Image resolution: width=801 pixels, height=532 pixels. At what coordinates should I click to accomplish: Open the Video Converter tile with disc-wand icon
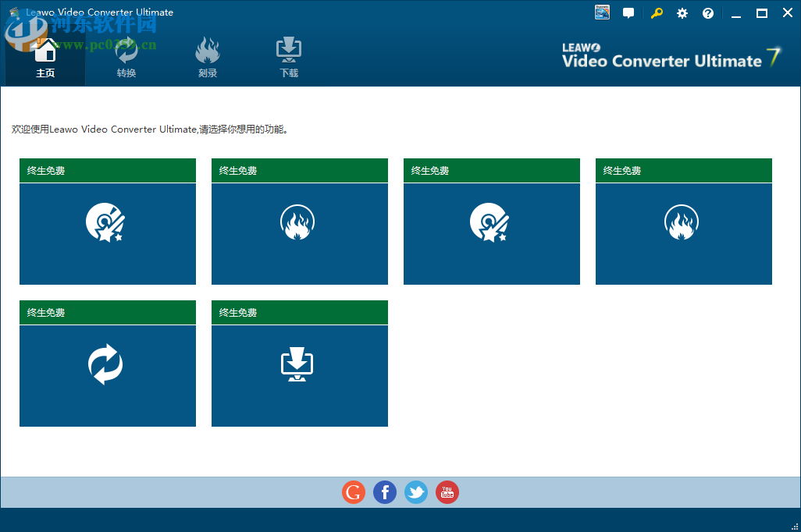[x=107, y=232]
